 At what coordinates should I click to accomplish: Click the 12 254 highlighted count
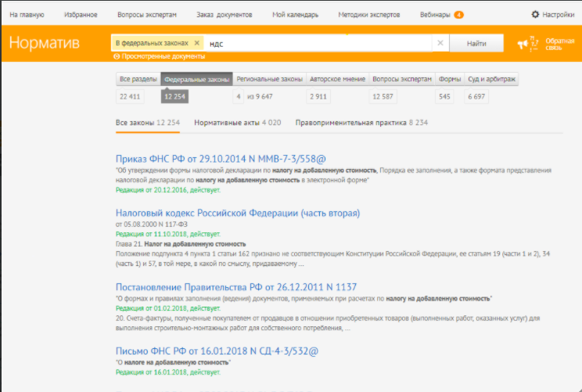[174, 96]
